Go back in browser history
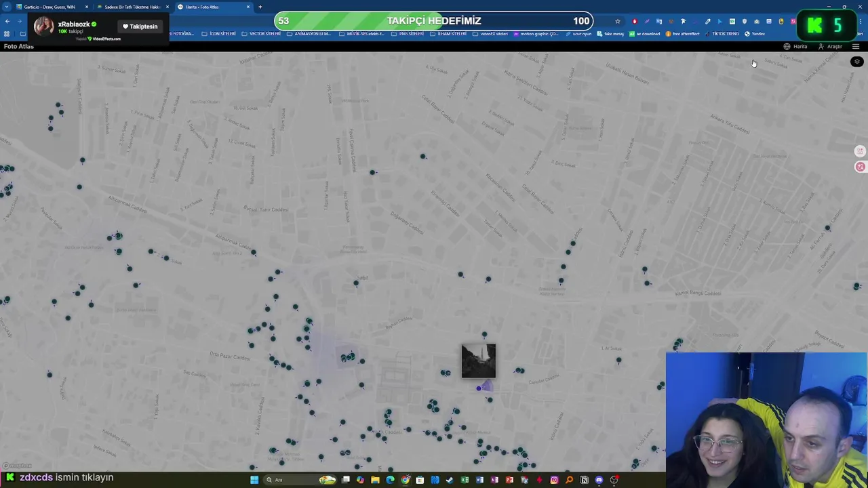 pos(7,21)
